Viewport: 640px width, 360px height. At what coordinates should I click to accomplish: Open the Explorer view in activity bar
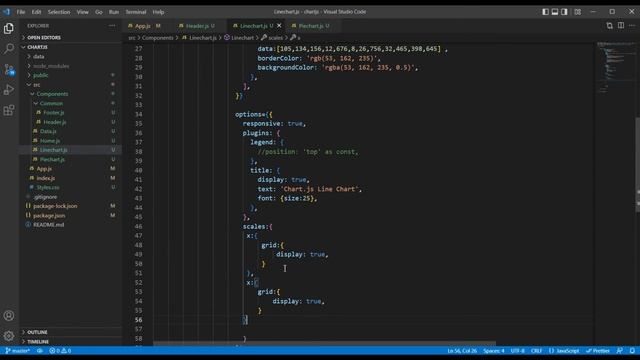click(9, 28)
